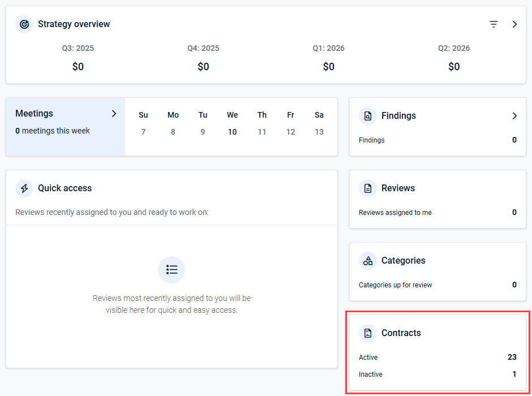
Task: Open the Inactive contracts row
Action: (x=437, y=375)
